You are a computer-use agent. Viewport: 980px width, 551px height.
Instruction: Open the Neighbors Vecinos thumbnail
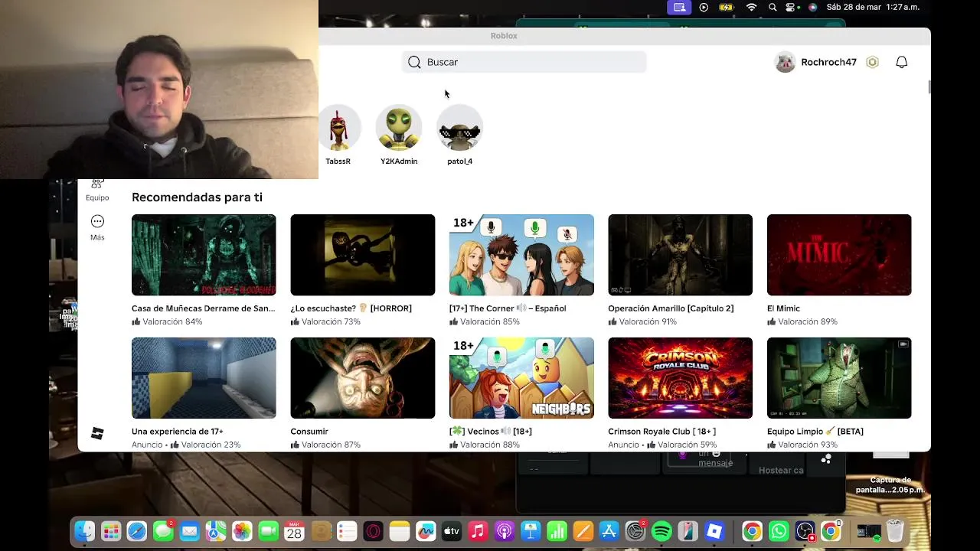(x=521, y=378)
